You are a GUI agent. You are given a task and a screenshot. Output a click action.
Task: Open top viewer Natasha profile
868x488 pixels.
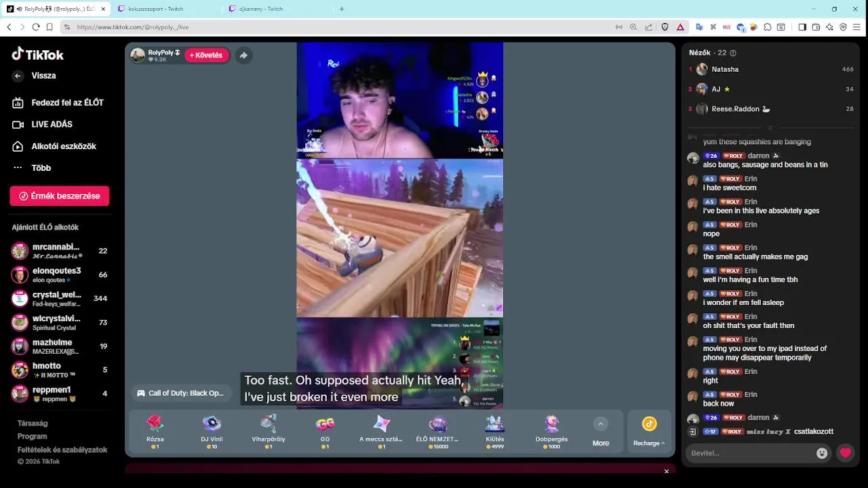tap(770, 69)
